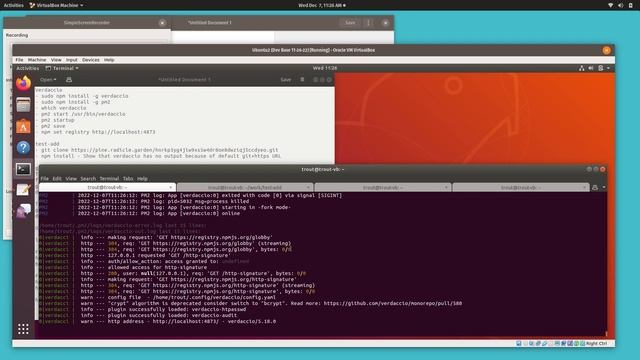
Task: Open the guest system menu dropdown arrow
Action: click(609, 68)
